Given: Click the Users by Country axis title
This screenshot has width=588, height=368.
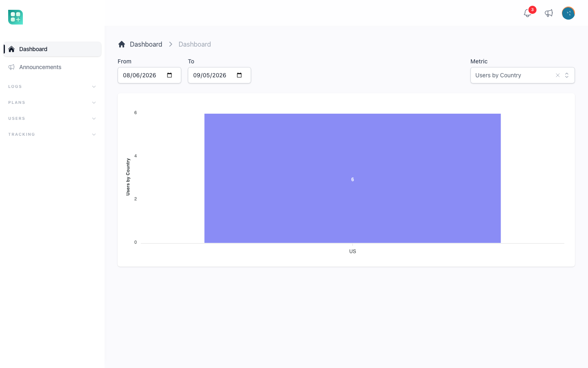Looking at the screenshot, I should pyautogui.click(x=128, y=177).
